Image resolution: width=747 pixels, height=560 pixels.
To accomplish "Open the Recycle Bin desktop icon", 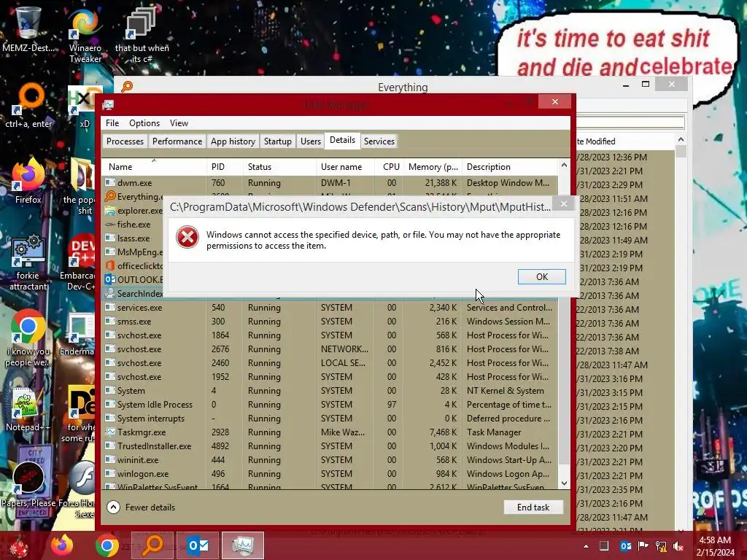I will pos(28,29).
